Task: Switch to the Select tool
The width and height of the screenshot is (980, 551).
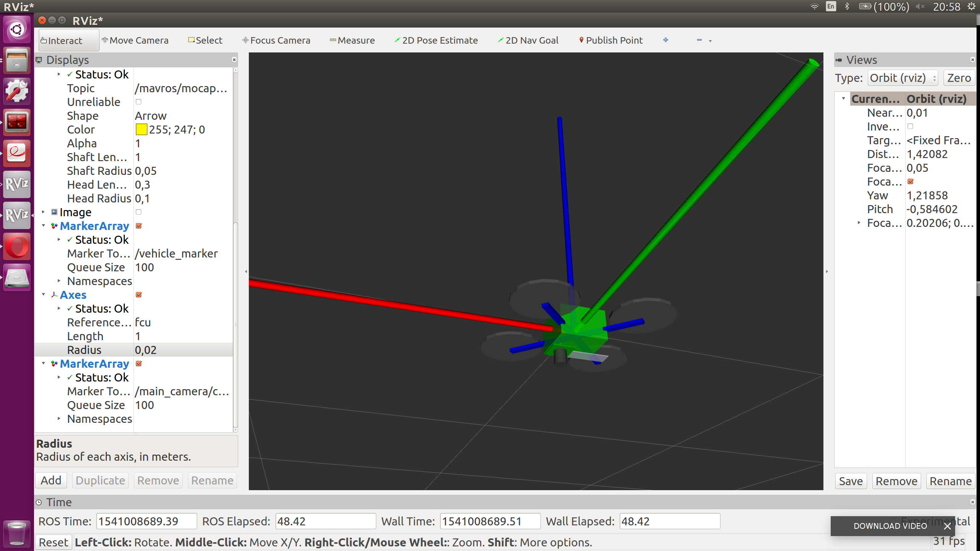Action: click(205, 40)
